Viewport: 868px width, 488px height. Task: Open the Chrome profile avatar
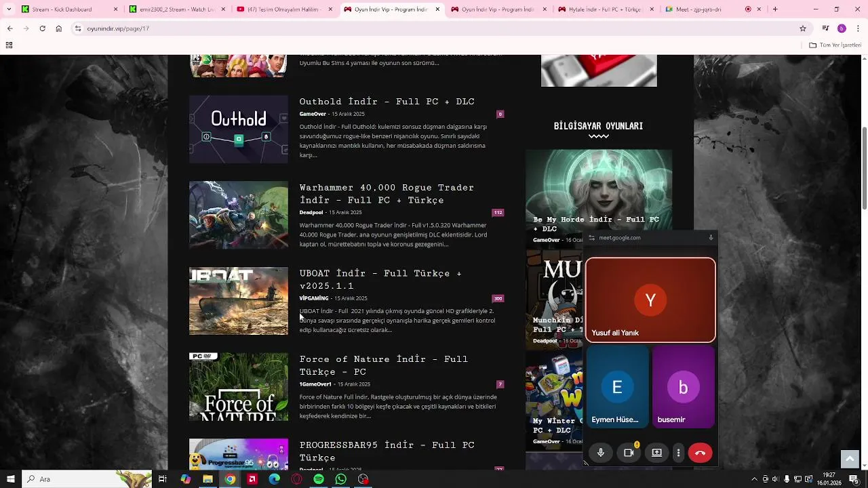(x=842, y=28)
